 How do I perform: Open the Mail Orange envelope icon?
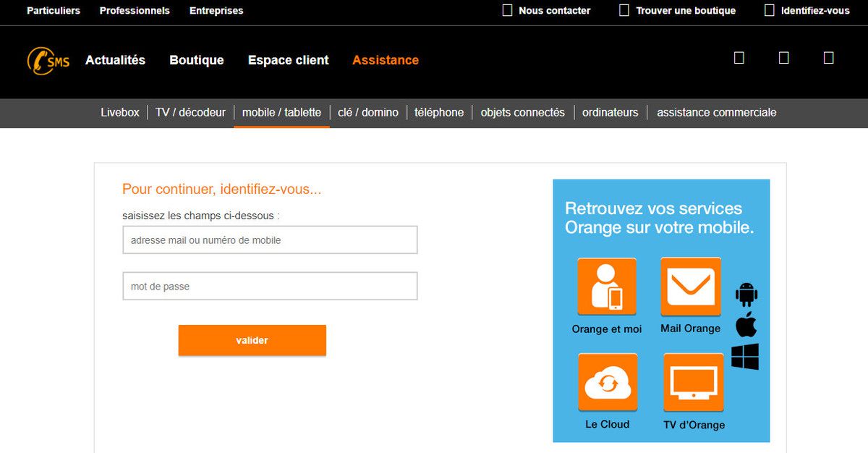click(x=691, y=287)
